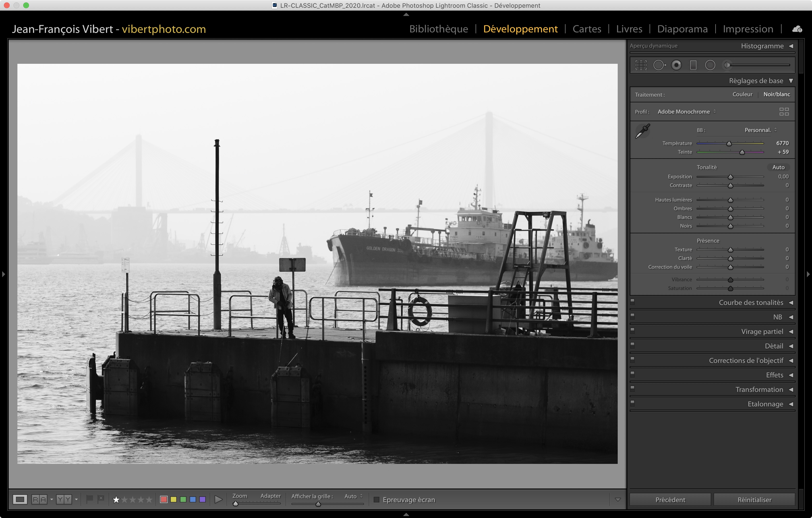Expand the Effets panel
The height and width of the screenshot is (518, 812).
click(x=774, y=375)
